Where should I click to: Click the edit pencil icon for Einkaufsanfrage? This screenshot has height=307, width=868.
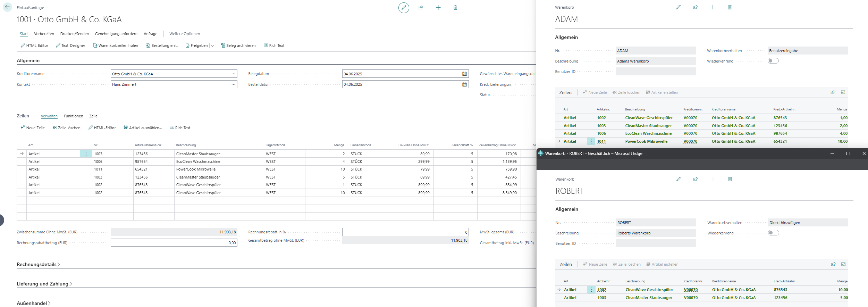pos(404,7)
